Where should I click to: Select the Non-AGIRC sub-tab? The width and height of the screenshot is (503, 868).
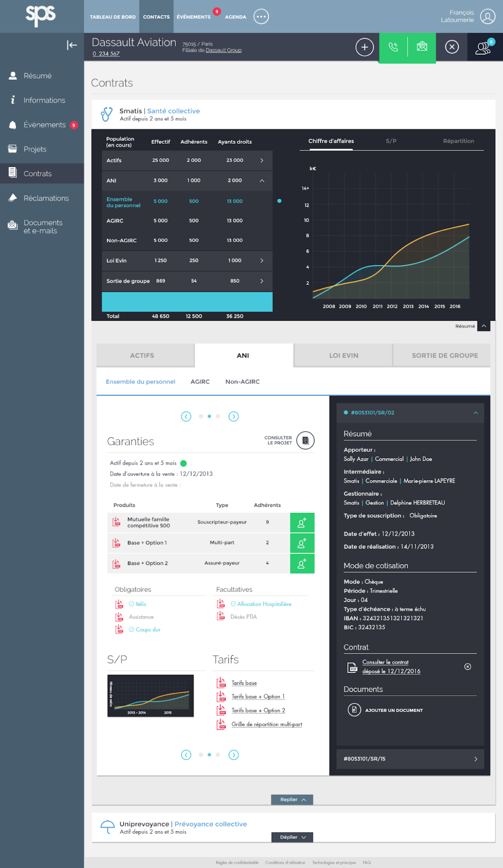[243, 382]
